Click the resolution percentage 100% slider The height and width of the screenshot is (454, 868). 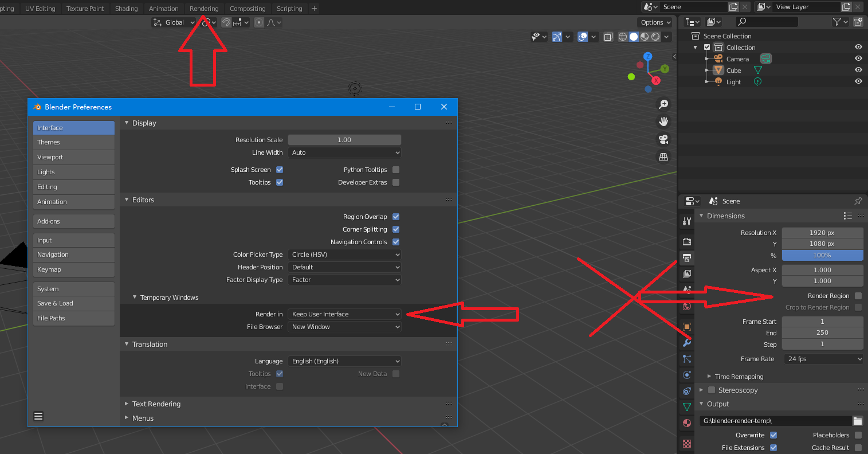[x=823, y=255]
